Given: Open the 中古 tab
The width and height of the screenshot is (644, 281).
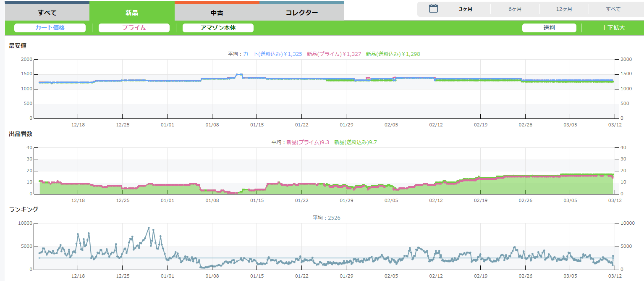Looking at the screenshot, I should pos(217,13).
